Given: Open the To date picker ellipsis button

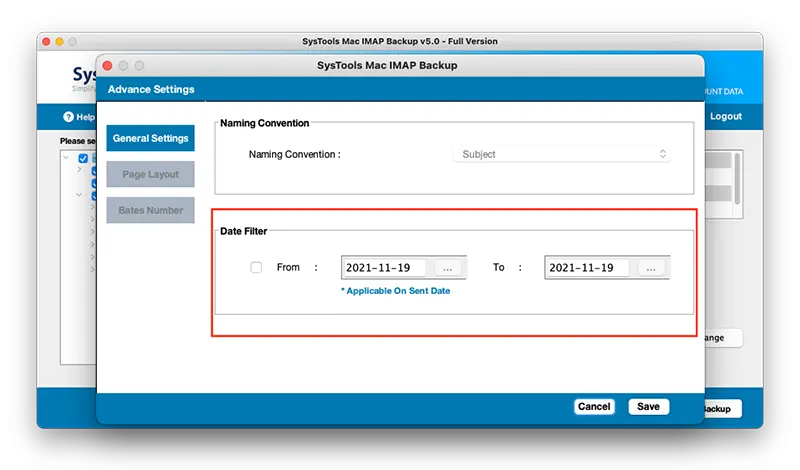Looking at the screenshot, I should tap(651, 268).
